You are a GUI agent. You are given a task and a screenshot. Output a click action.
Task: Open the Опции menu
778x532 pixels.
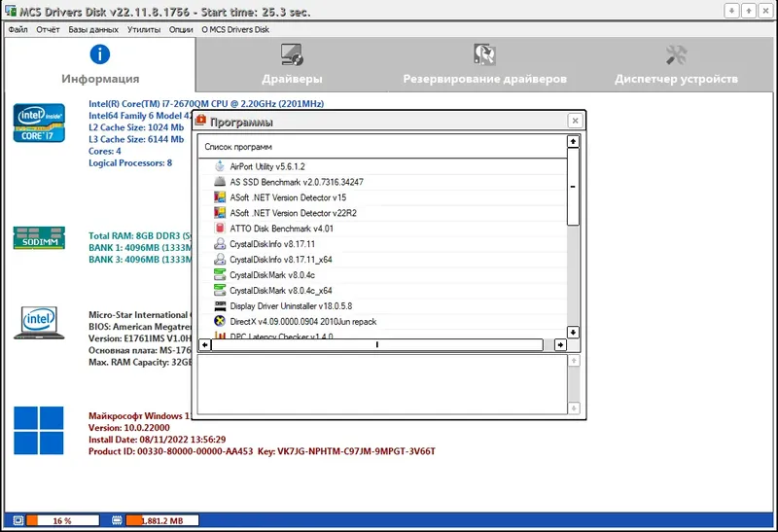pos(181,30)
